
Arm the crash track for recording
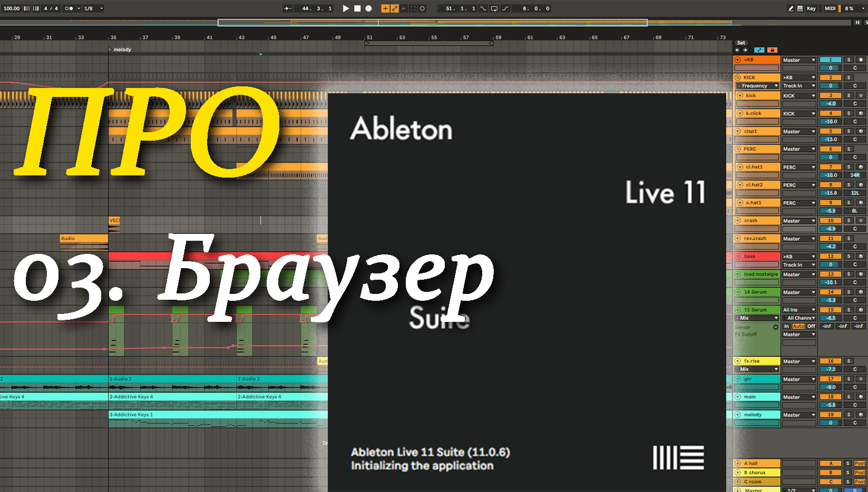[861, 221]
